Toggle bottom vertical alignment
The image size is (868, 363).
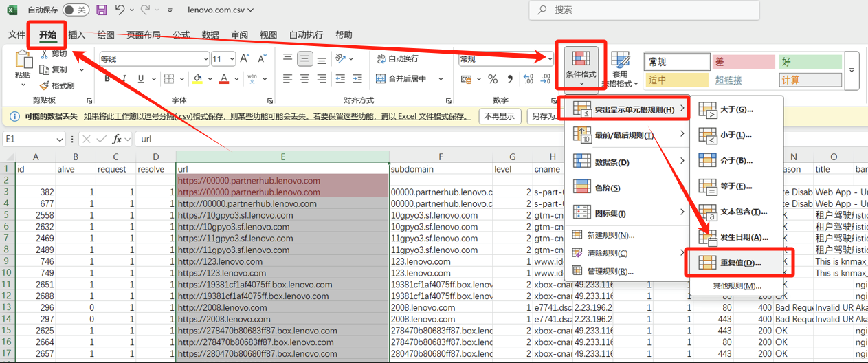click(x=322, y=59)
